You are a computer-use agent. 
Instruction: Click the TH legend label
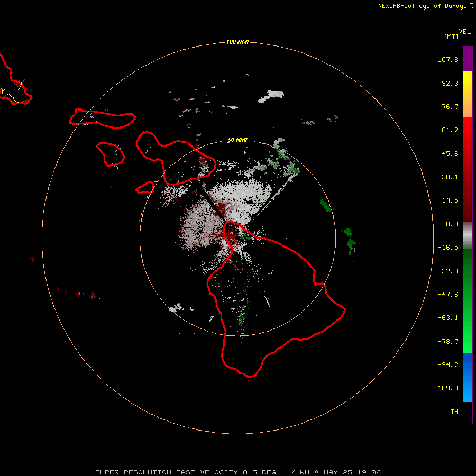[x=454, y=411]
